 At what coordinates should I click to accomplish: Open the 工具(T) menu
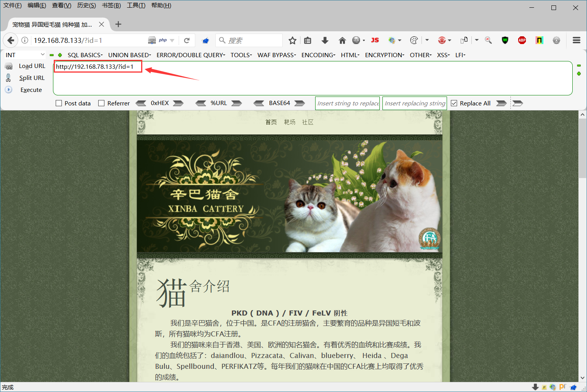[x=136, y=5]
